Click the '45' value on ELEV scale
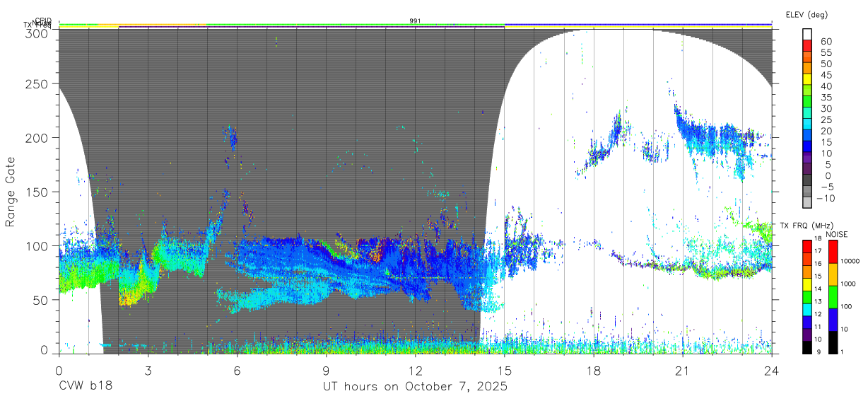The height and width of the screenshot is (401, 868). click(x=825, y=75)
